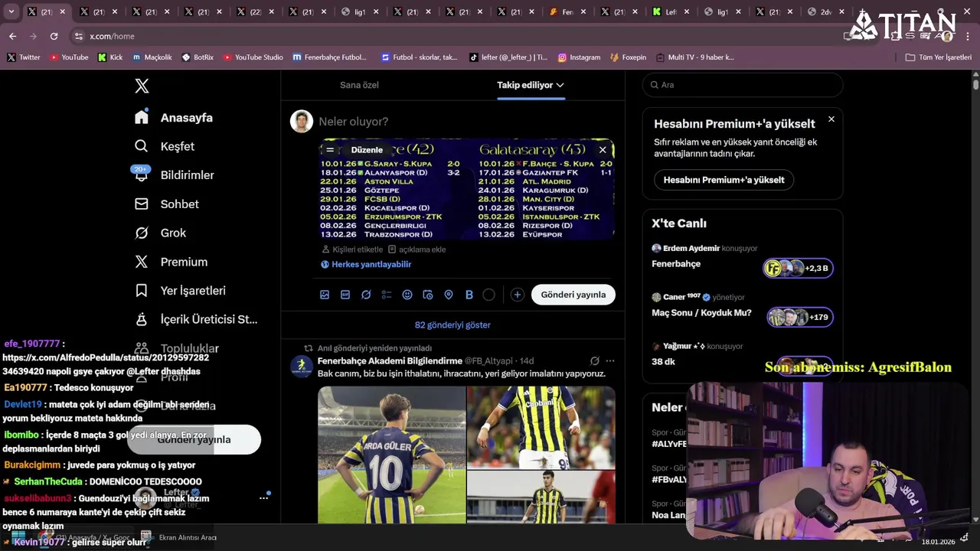The height and width of the screenshot is (551, 980).
Task: Open the schedule post icon
Action: pos(428,295)
